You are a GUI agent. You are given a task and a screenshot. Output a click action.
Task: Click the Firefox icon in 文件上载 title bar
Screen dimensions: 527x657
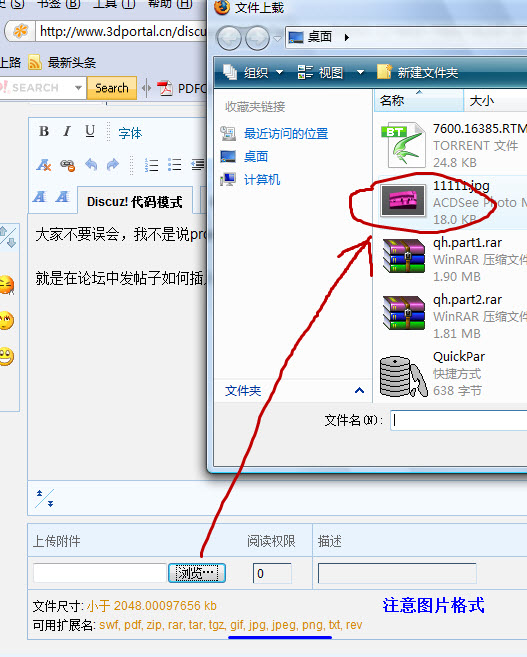pos(222,7)
